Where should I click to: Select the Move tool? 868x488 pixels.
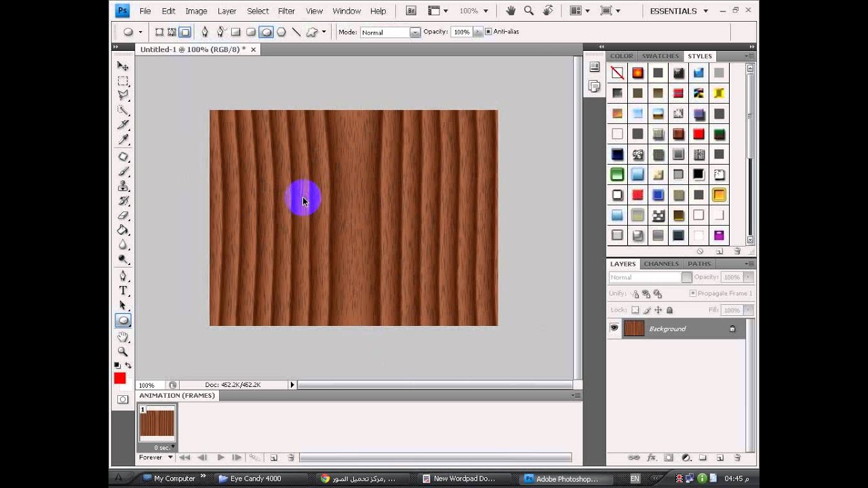123,66
